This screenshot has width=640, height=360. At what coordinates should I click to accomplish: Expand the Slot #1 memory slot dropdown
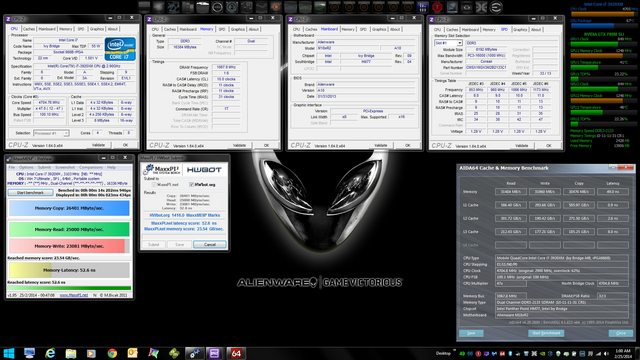click(x=448, y=43)
